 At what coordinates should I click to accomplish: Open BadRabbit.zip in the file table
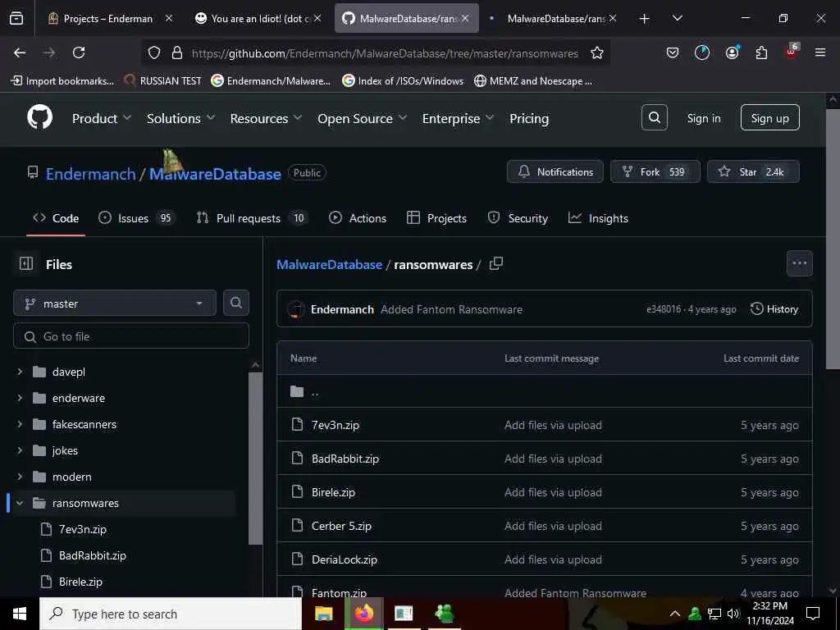(x=345, y=459)
